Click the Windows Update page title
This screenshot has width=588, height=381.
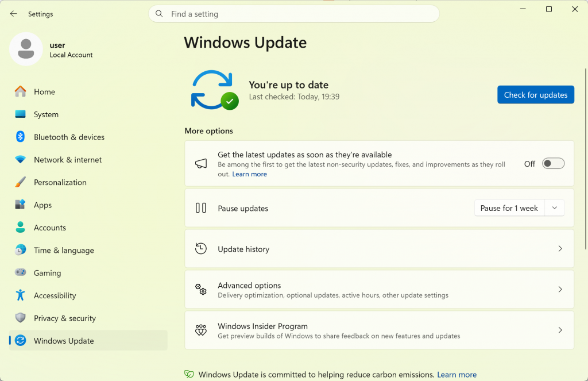[245, 43]
